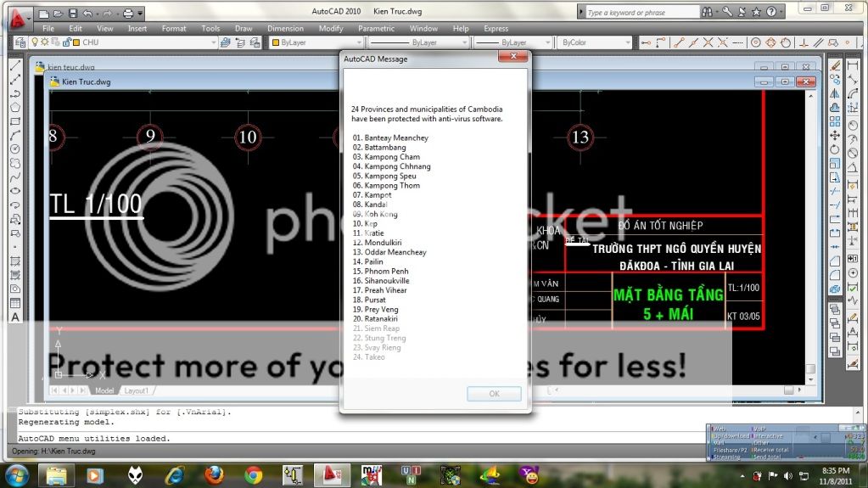Open the Insert menu

point(137,28)
